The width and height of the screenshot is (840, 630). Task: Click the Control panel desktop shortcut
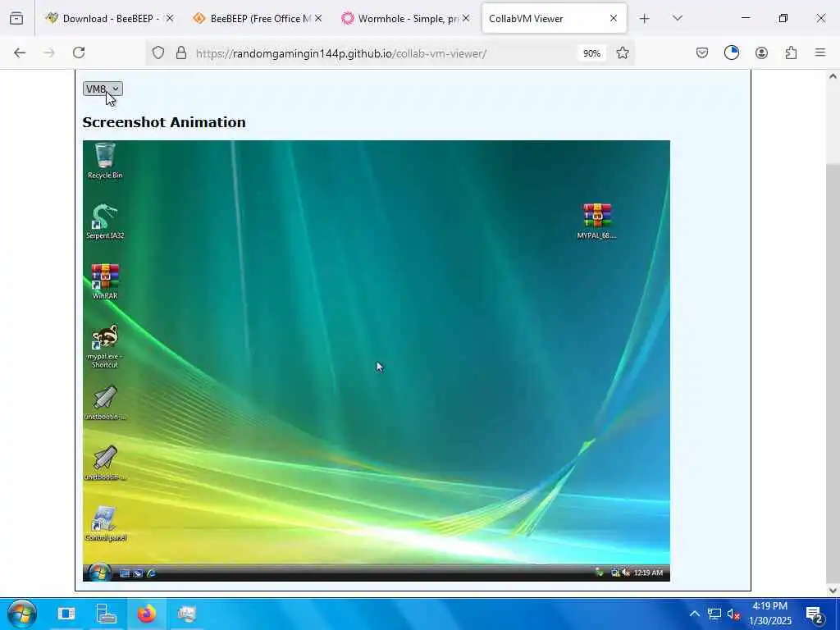(x=105, y=524)
